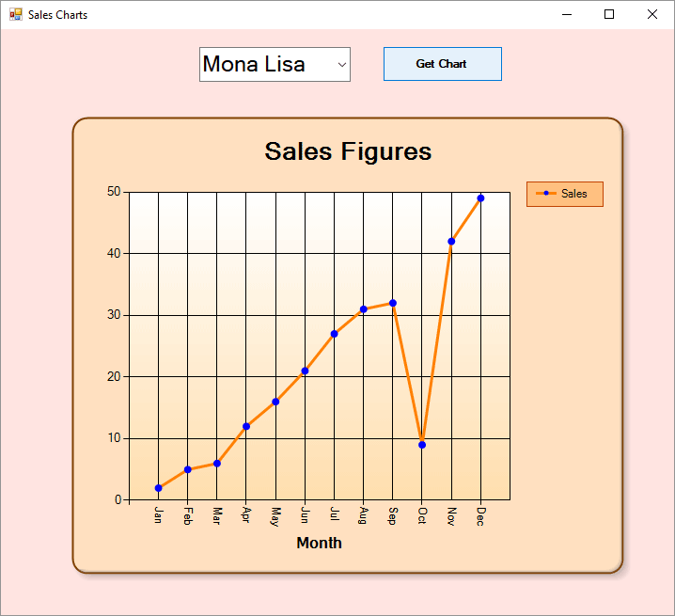Click the Feb label on the x-axis
The height and width of the screenshot is (616, 675).
(x=188, y=515)
